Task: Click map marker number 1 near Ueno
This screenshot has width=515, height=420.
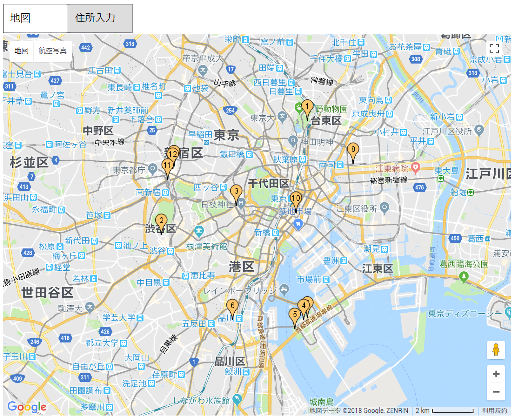Action: pos(307,107)
